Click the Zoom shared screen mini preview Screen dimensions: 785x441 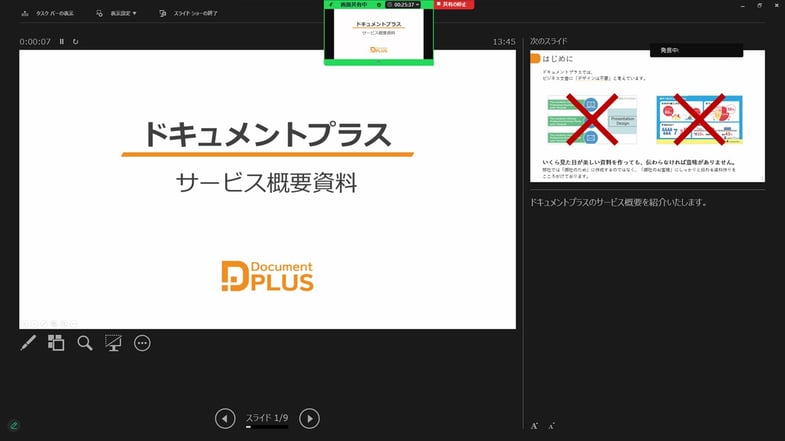pos(378,35)
